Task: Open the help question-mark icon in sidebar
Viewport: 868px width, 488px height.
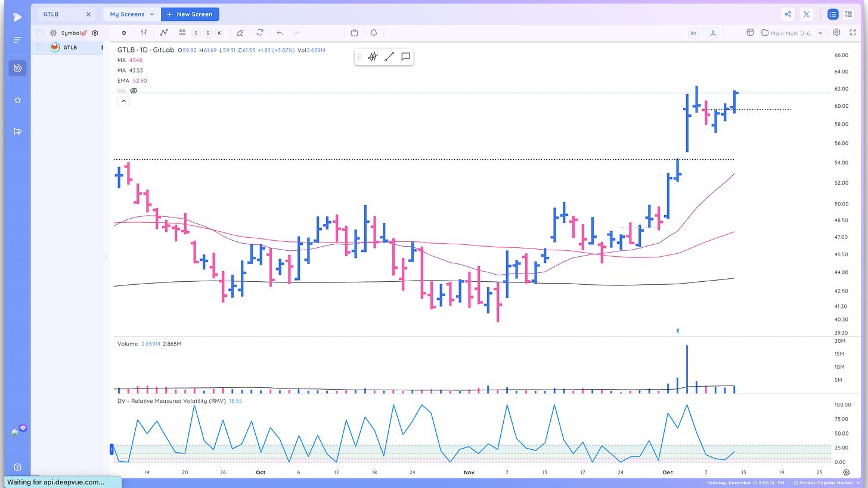Action: coord(17,467)
